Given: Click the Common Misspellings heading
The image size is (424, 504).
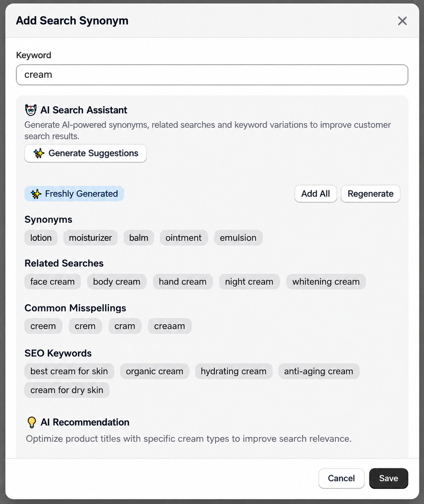Looking at the screenshot, I should [x=75, y=308].
